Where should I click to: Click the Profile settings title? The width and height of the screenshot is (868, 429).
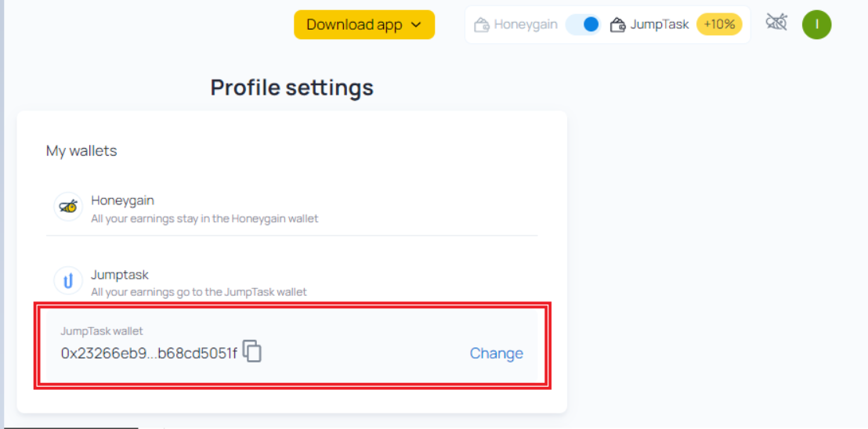(291, 88)
